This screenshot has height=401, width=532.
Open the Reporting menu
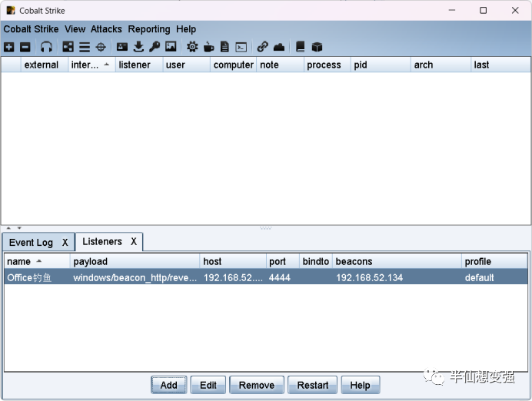(x=149, y=29)
